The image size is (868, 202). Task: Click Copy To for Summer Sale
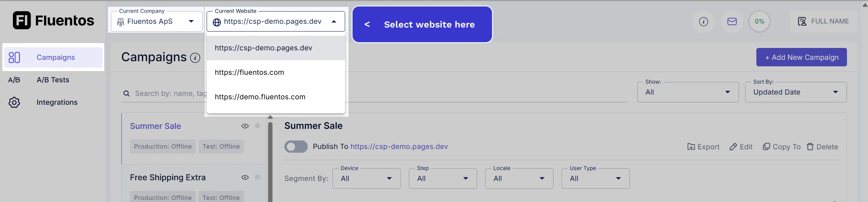click(x=782, y=147)
